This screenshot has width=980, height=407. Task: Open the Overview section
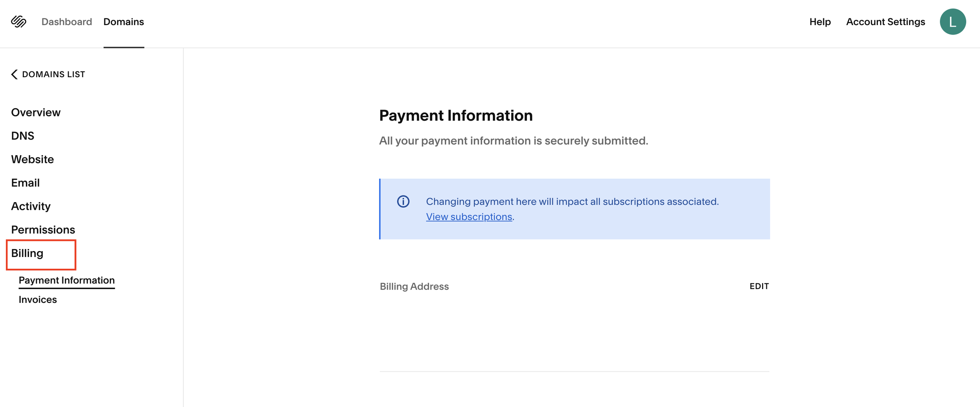[36, 112]
